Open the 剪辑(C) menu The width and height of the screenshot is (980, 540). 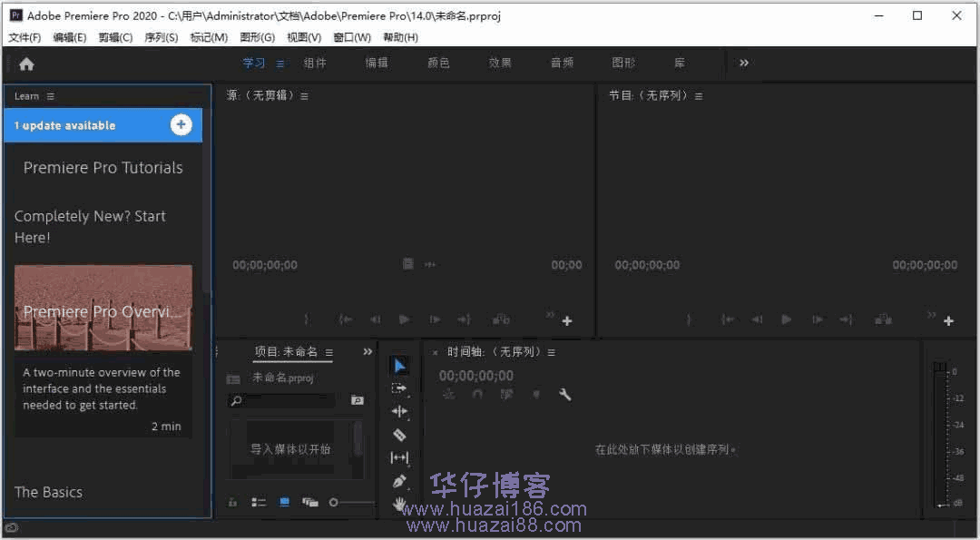click(x=115, y=37)
